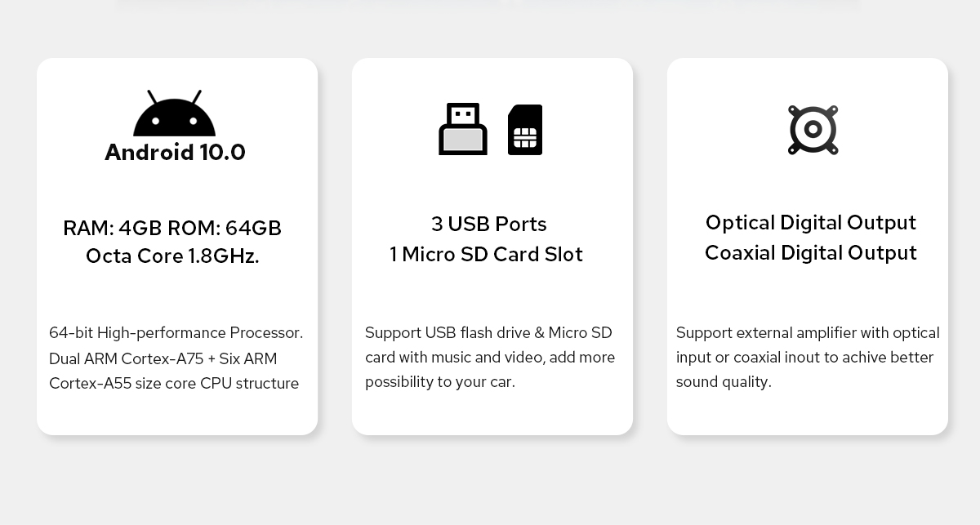Click the 'possibility to your car' line

440,381
